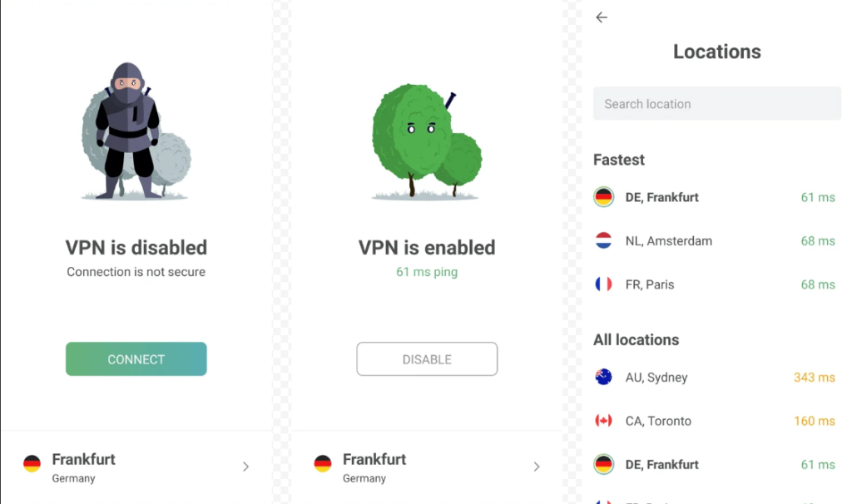Choose CA, Toronto from All locations
Viewport: 852px width, 504px height.
coord(658,421)
